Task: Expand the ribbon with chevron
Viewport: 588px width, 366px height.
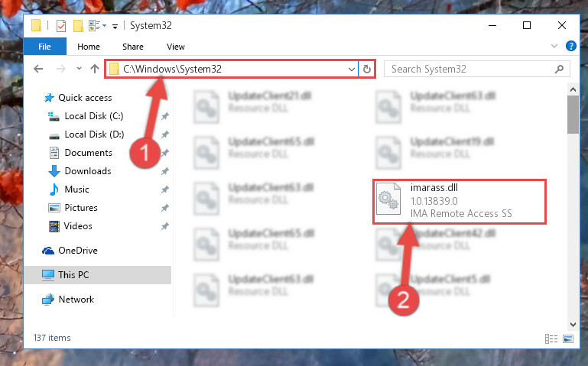Action: (x=554, y=46)
